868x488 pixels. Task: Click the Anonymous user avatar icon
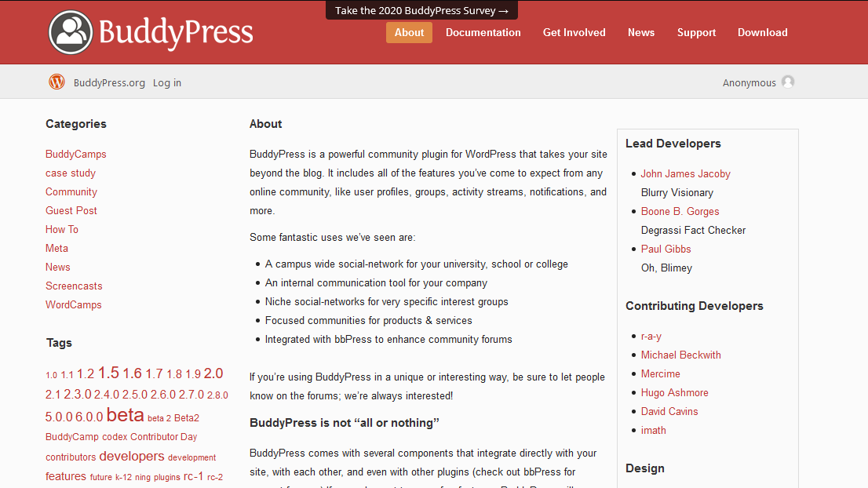[x=788, y=82]
